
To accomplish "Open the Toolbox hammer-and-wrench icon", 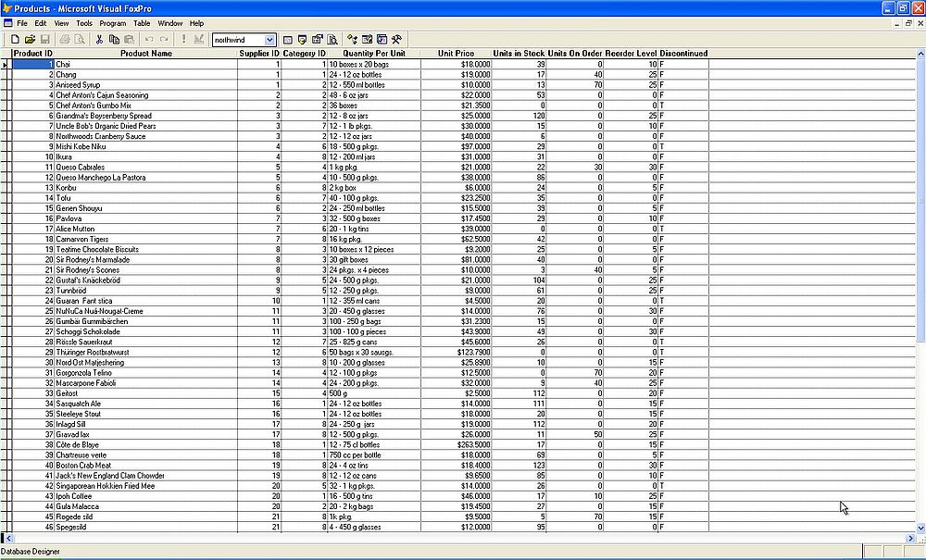I will coord(397,40).
